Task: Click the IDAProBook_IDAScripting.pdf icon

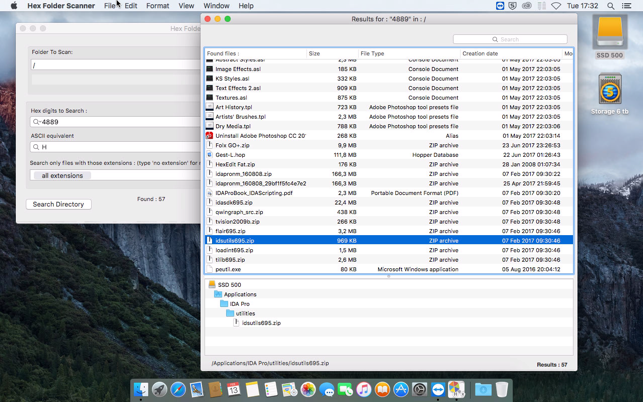Action: (x=210, y=193)
